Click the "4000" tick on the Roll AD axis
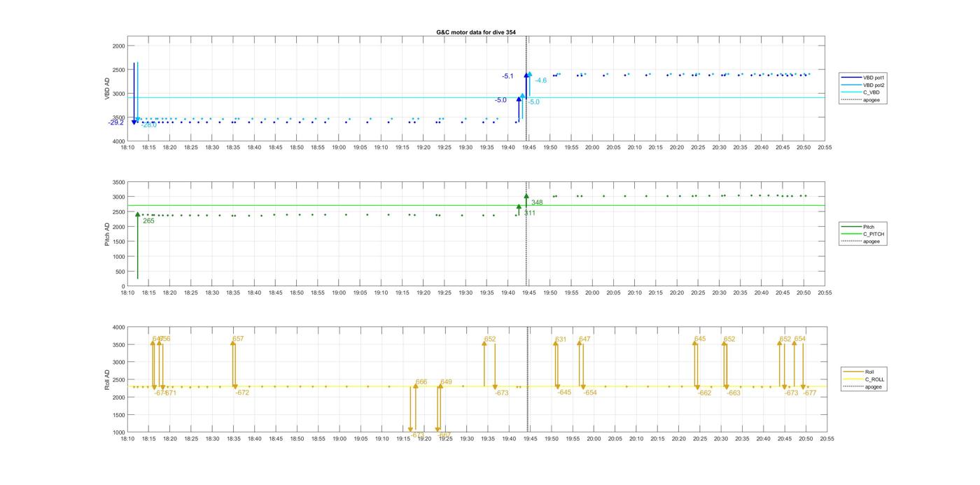The width and height of the screenshot is (980, 485). tap(118, 328)
